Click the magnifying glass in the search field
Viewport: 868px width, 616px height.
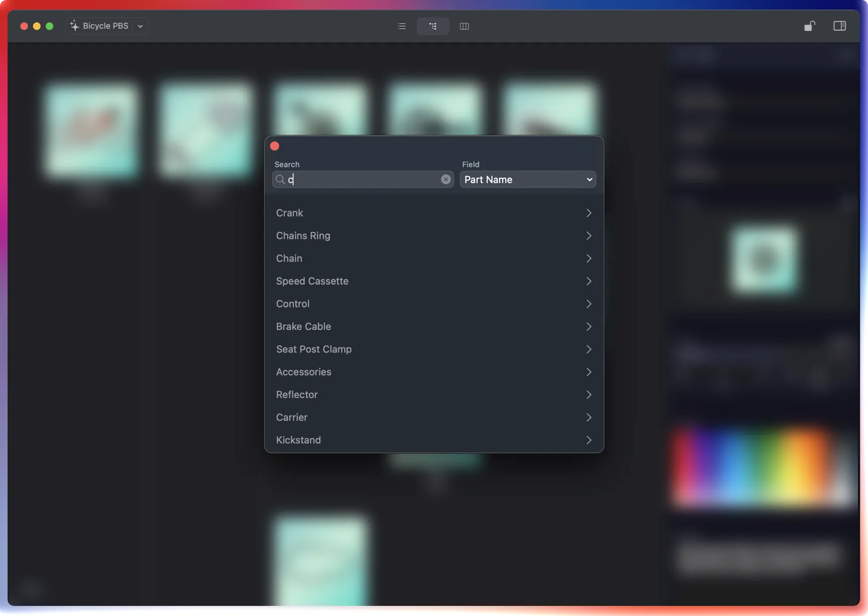coord(281,179)
